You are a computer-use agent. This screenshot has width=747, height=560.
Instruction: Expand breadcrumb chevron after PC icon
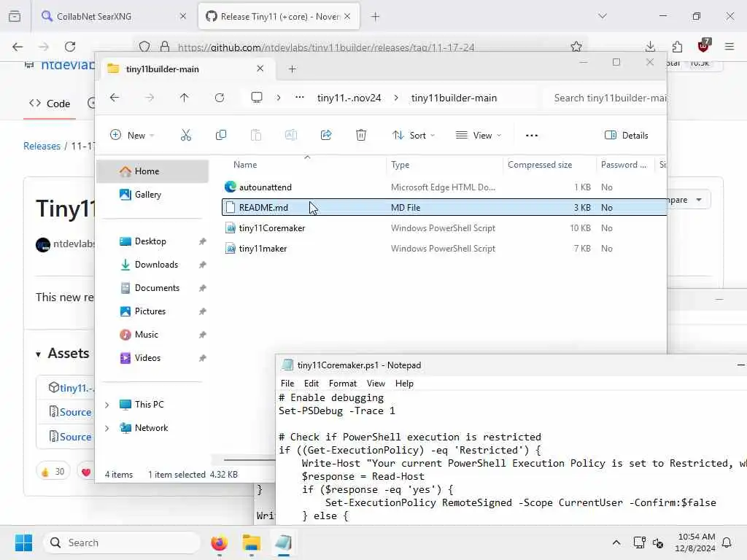point(279,98)
